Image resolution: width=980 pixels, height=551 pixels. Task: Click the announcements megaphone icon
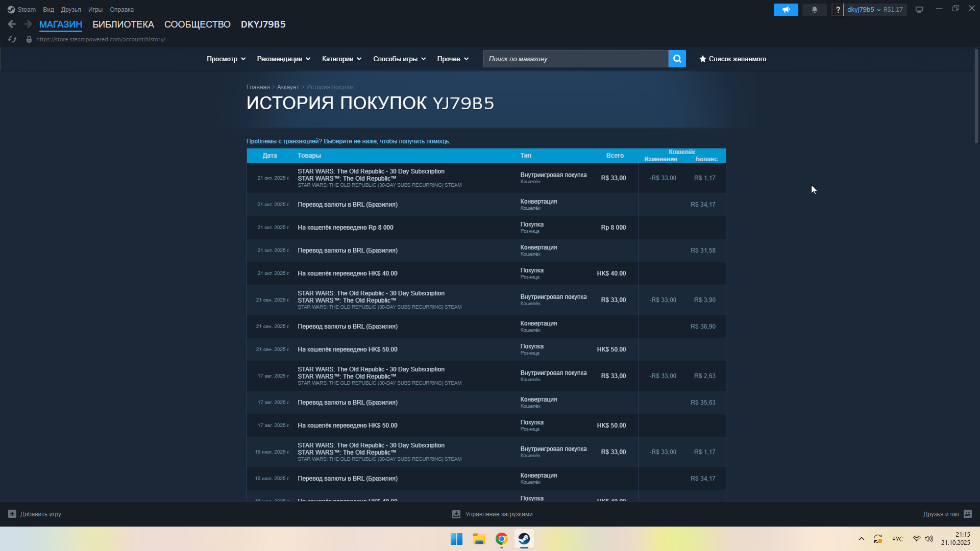[786, 10]
